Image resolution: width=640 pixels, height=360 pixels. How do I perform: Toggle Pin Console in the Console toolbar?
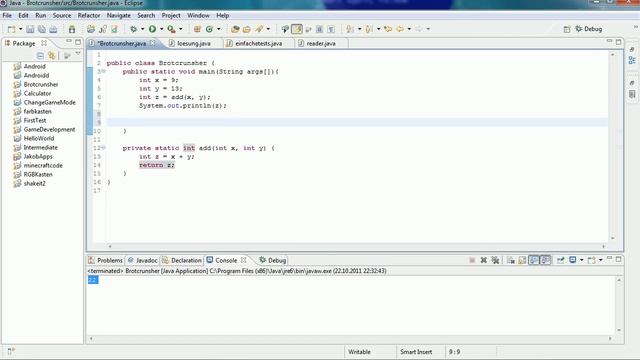tap(561, 260)
